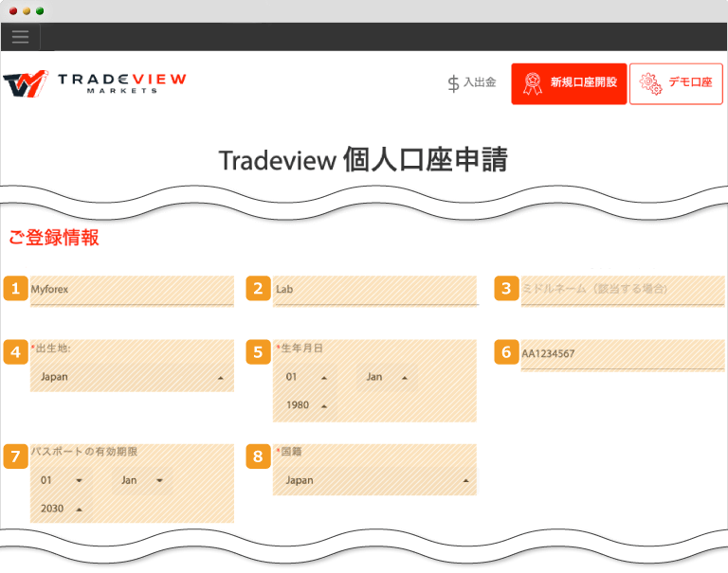
Task: Click the gears icon on demo button
Action: [x=650, y=84]
